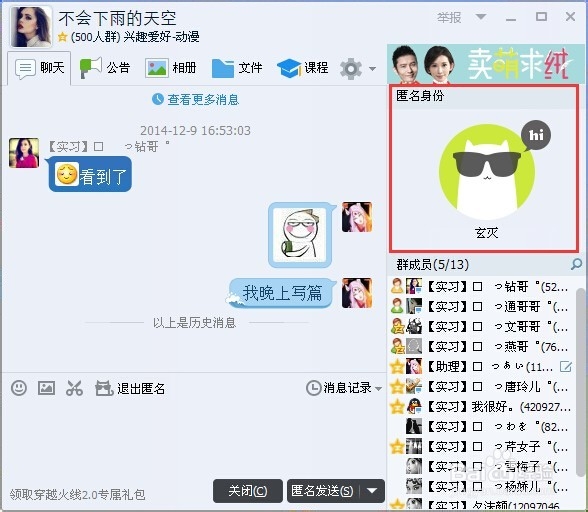588x512 pixels.
Task: Click the anonymous name 玄灭
Action: coord(487,233)
